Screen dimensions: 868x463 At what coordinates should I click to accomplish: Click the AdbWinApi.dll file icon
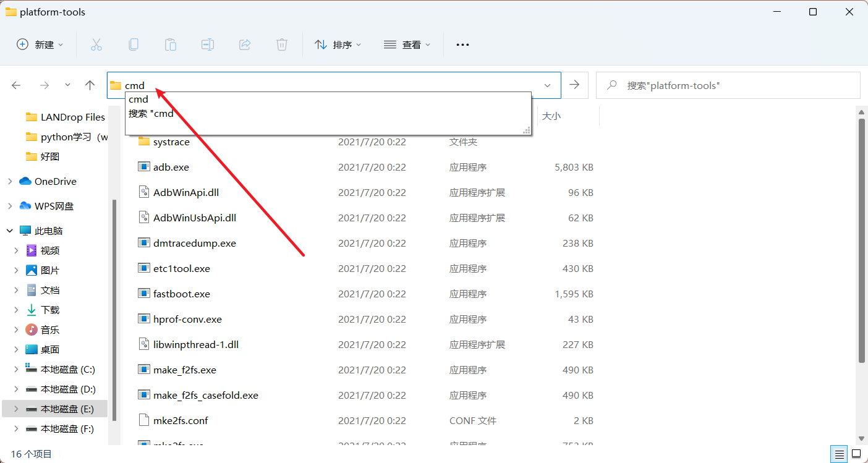click(x=143, y=192)
